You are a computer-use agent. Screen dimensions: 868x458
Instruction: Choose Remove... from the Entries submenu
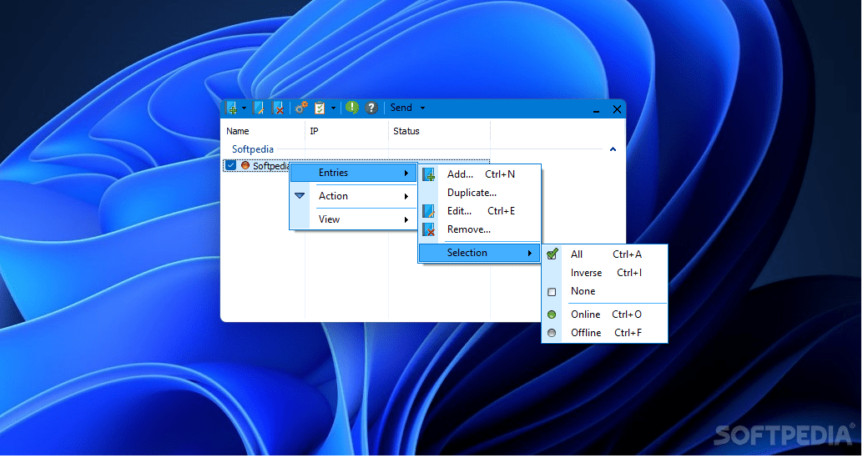479,229
